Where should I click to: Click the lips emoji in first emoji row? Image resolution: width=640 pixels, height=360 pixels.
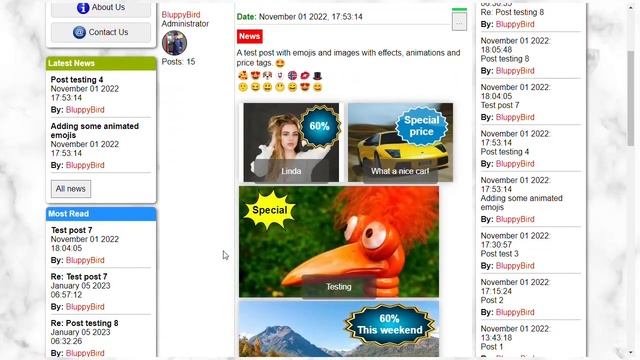pyautogui.click(x=305, y=76)
